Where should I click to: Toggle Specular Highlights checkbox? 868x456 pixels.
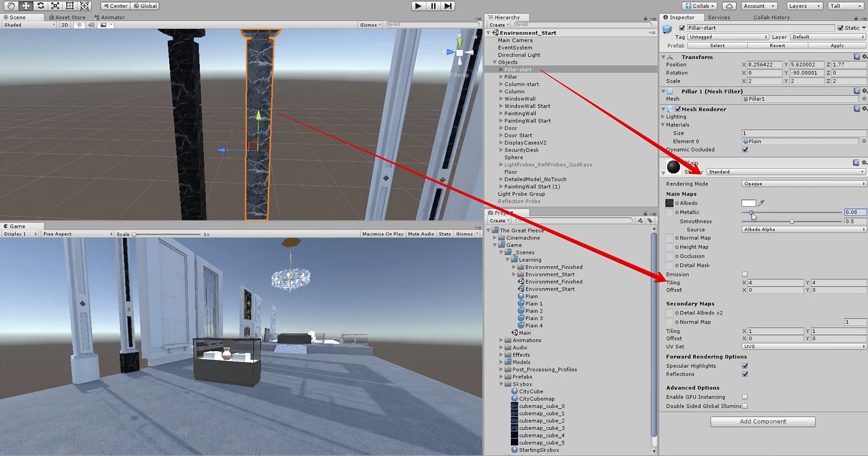745,366
